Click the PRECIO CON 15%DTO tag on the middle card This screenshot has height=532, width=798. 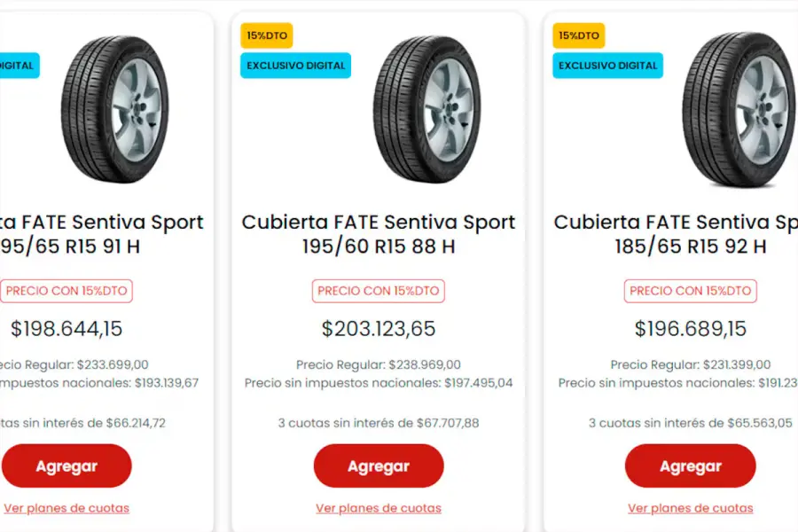(379, 291)
